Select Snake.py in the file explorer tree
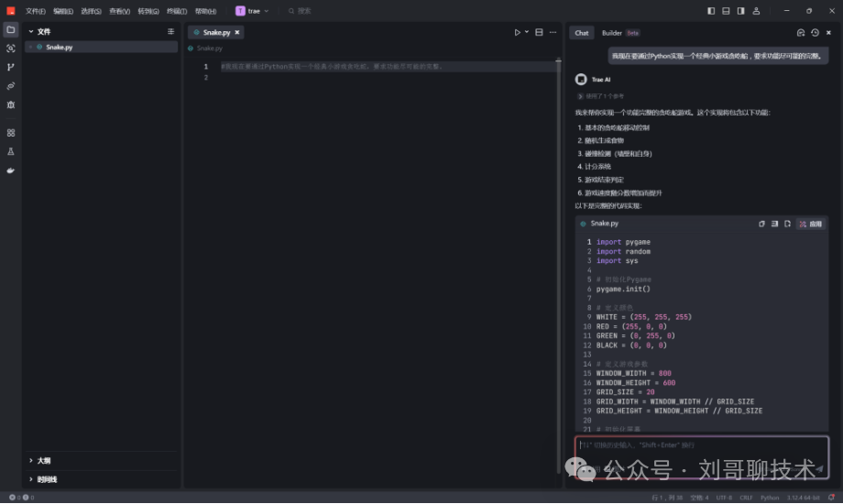This screenshot has width=843, height=504. click(x=59, y=47)
